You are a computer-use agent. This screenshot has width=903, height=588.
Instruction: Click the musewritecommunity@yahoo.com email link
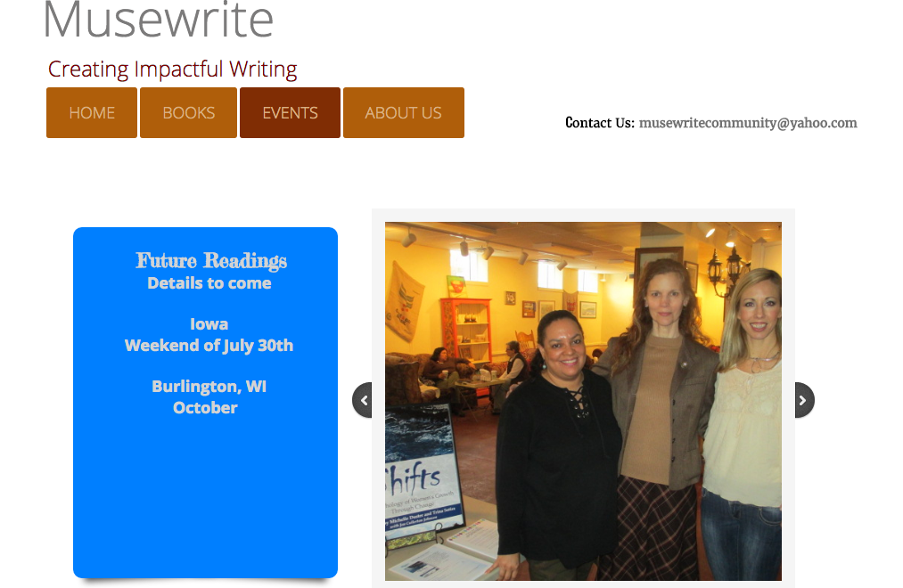tap(748, 123)
